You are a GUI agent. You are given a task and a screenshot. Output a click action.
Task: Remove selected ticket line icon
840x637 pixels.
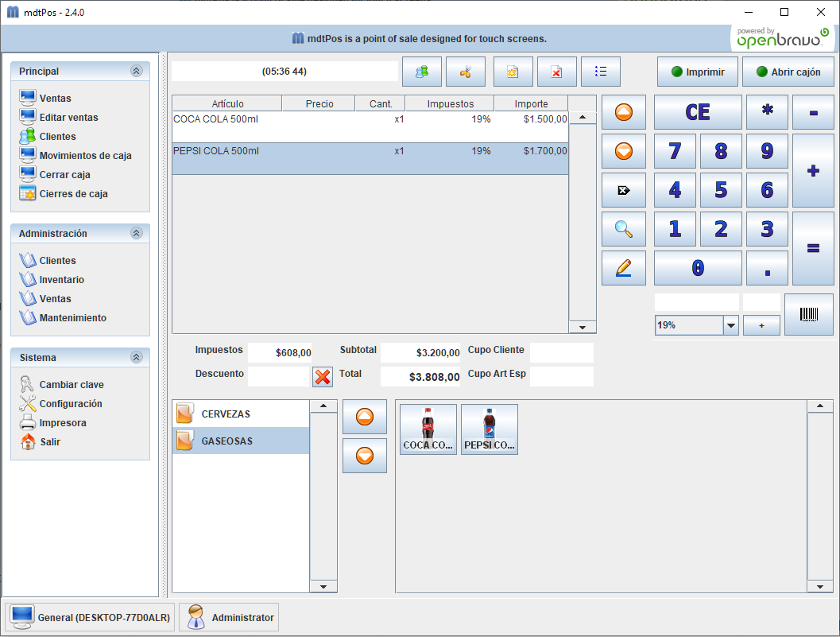[x=624, y=190]
